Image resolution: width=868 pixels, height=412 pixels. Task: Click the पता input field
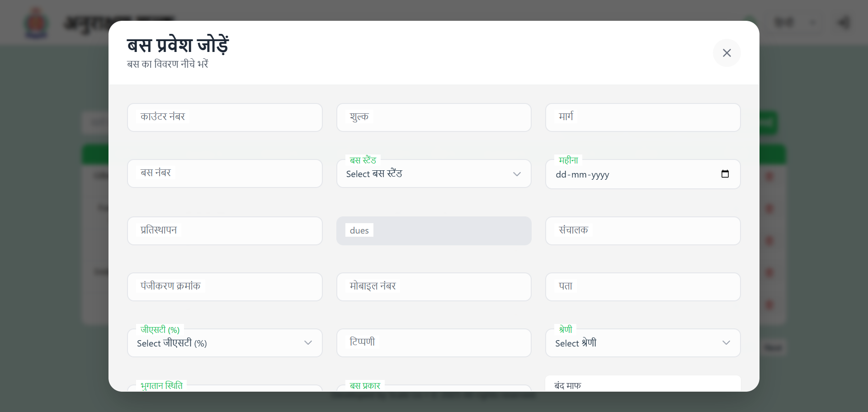click(x=642, y=287)
